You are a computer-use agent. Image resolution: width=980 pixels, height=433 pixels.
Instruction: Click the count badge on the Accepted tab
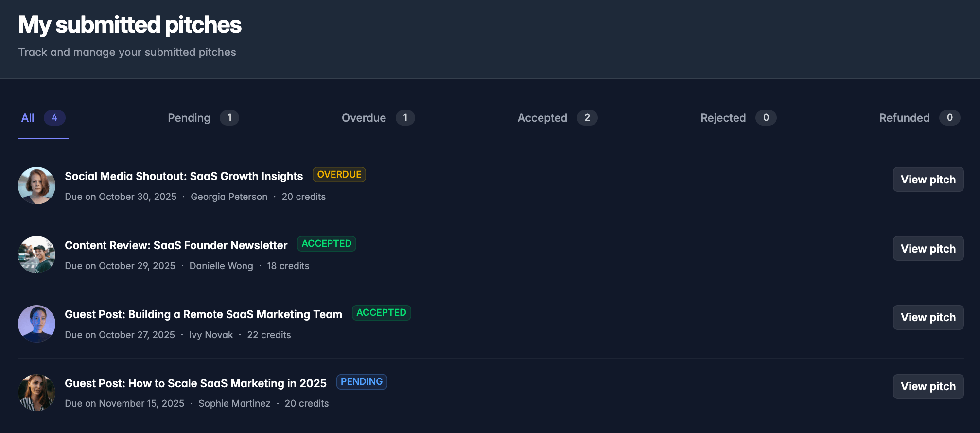coord(587,118)
